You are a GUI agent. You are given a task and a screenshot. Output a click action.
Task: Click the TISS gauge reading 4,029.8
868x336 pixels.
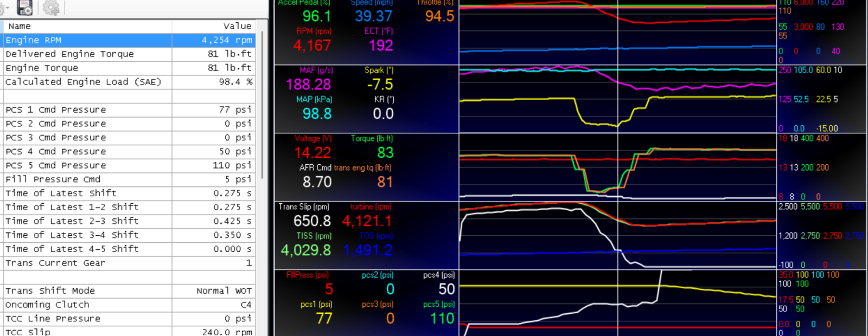point(306,250)
